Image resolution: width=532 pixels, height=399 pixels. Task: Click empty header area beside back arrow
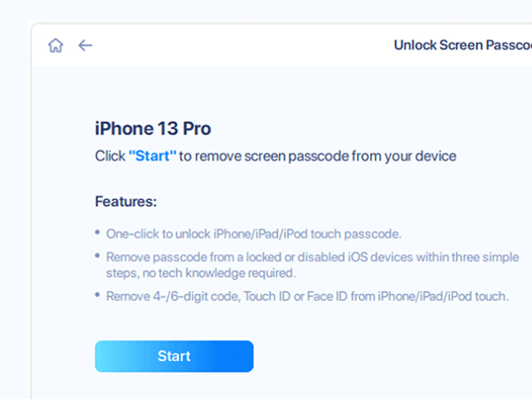(x=237, y=45)
